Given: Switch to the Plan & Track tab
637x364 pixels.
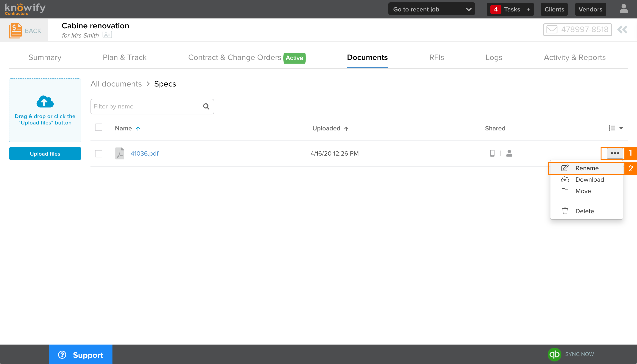Looking at the screenshot, I should pyautogui.click(x=124, y=57).
